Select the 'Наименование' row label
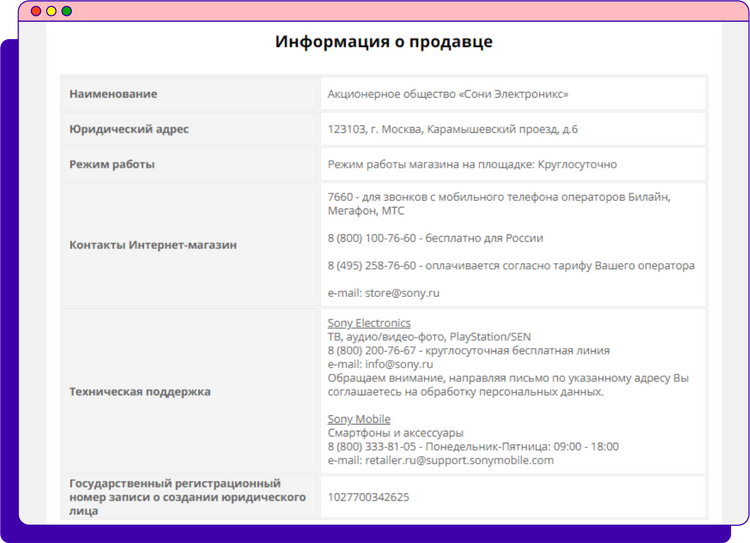The width and height of the screenshot is (750, 543). (113, 94)
